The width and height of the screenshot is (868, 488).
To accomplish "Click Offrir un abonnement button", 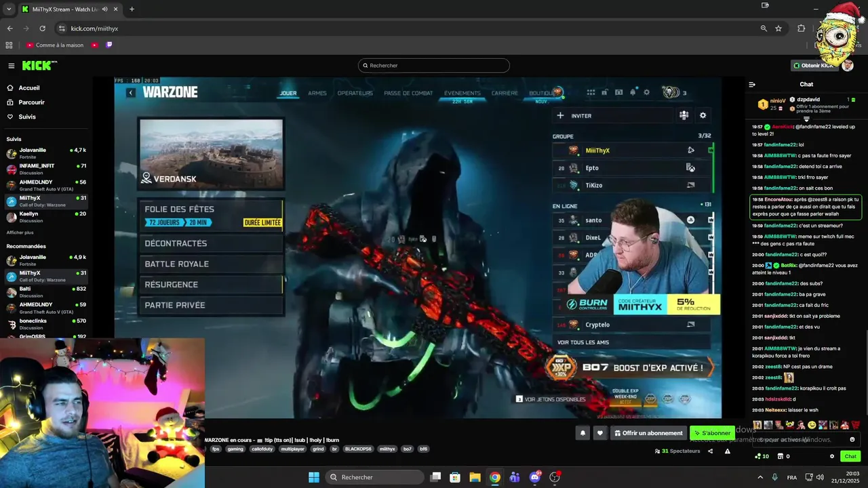I will (648, 433).
